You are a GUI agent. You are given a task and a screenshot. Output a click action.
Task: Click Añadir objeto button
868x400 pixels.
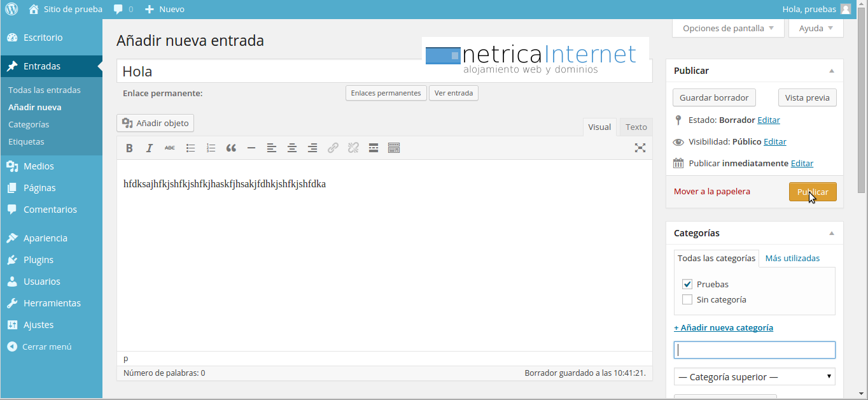tap(155, 123)
